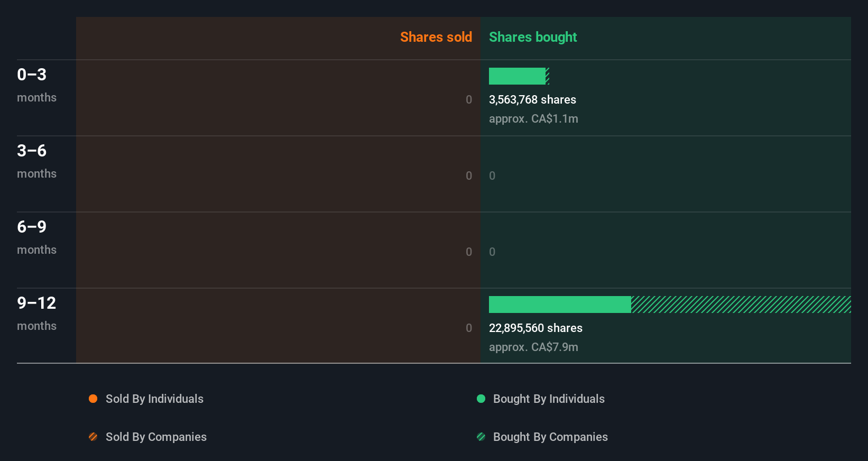
Task: Click the shares sold zero for 9–12 months
Action: [469, 328]
